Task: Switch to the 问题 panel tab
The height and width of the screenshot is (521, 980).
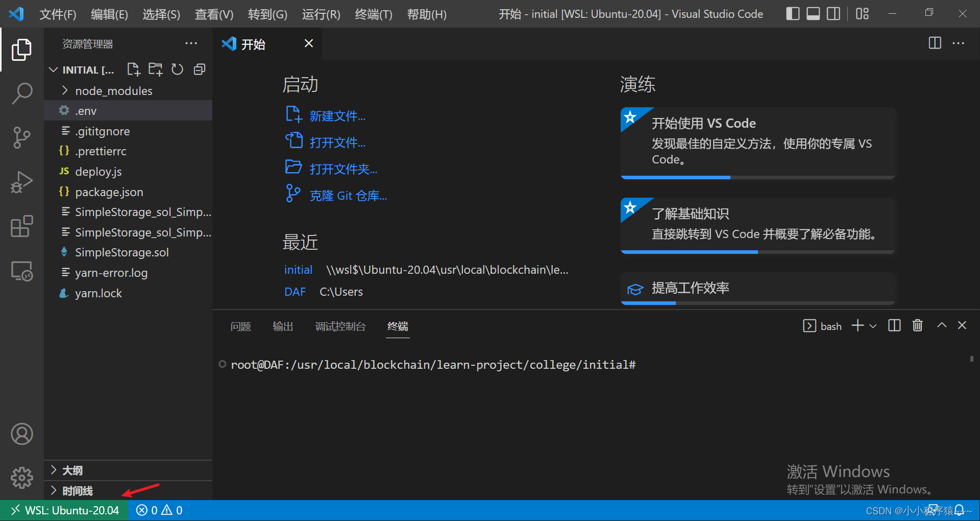Action: [x=240, y=326]
